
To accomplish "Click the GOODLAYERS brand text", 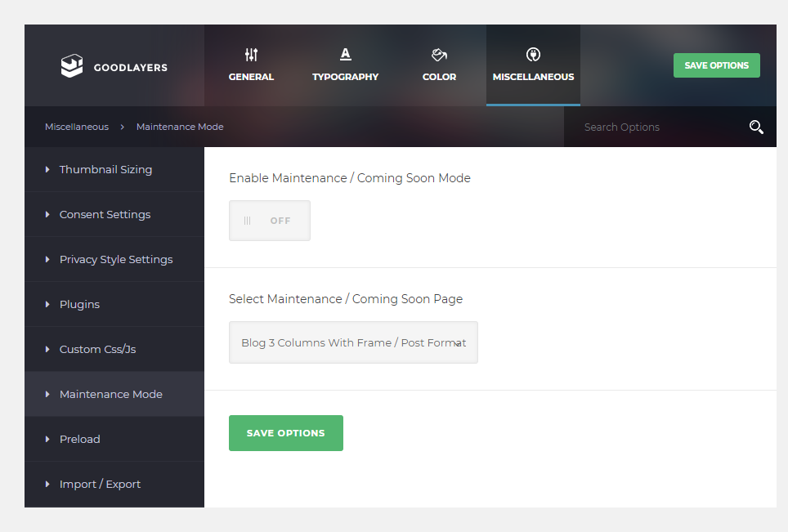I will click(x=131, y=67).
